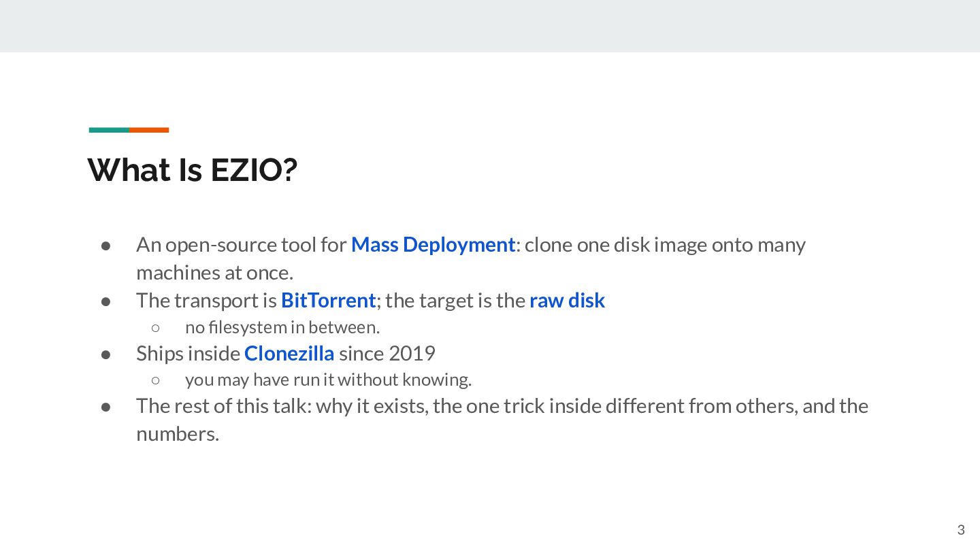Click the solid bullet before "The transport is"

click(x=106, y=301)
